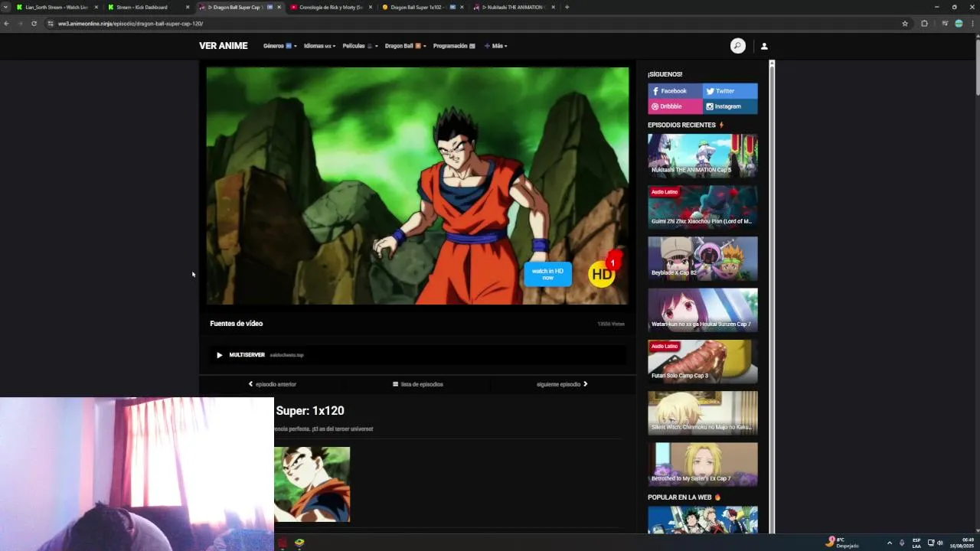Show hidden system tray icons chevron
Screen dimensions: 980x551
889,543
